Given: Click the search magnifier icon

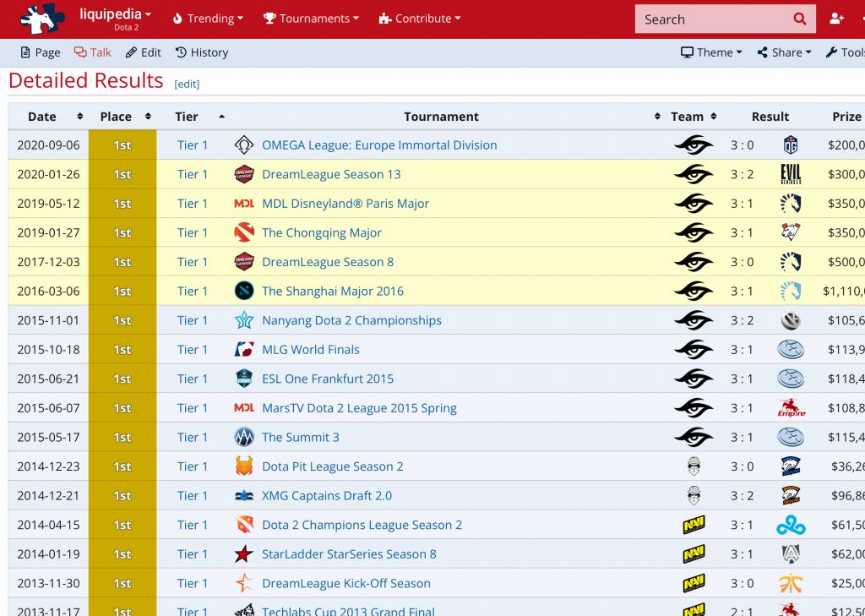Looking at the screenshot, I should 799,19.
